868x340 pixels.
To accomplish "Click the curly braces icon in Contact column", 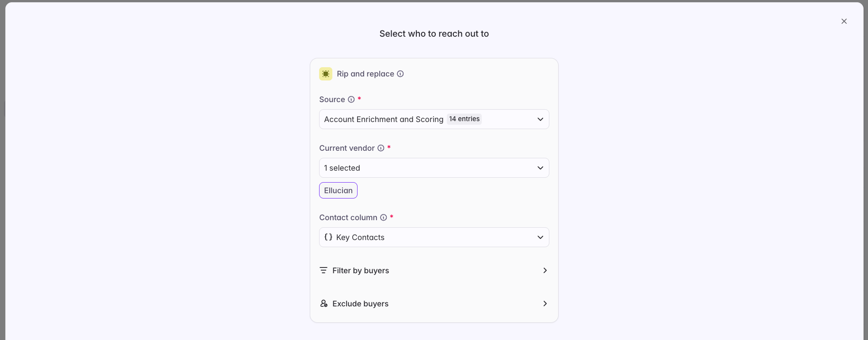I will tap(328, 237).
